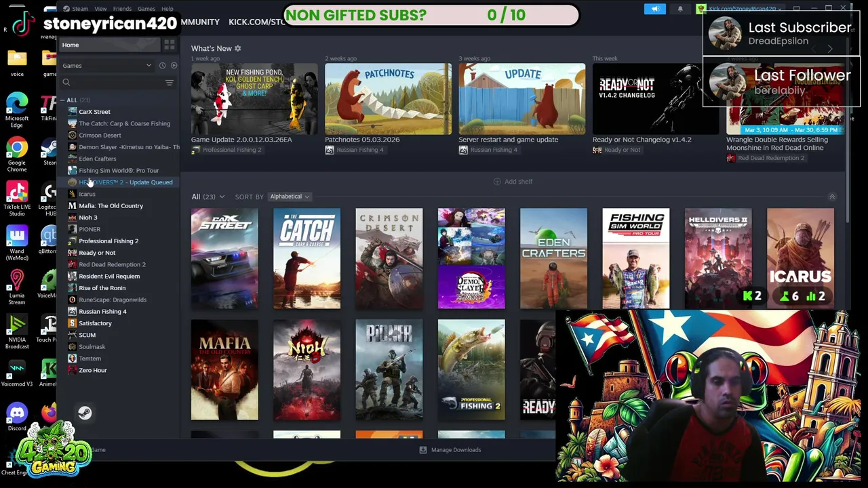Open Google Chrome desktop shortcut
This screenshot has height=488, width=868.
pyautogui.click(x=17, y=155)
